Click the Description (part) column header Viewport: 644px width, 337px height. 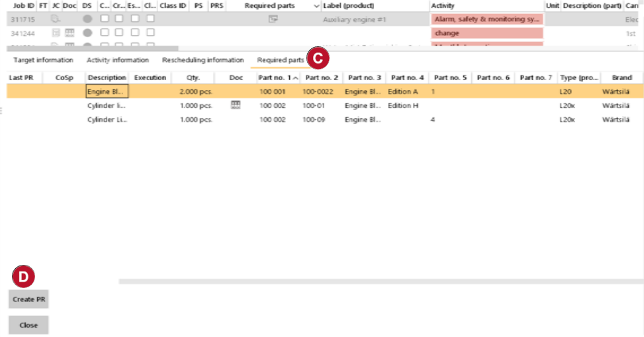tap(592, 6)
